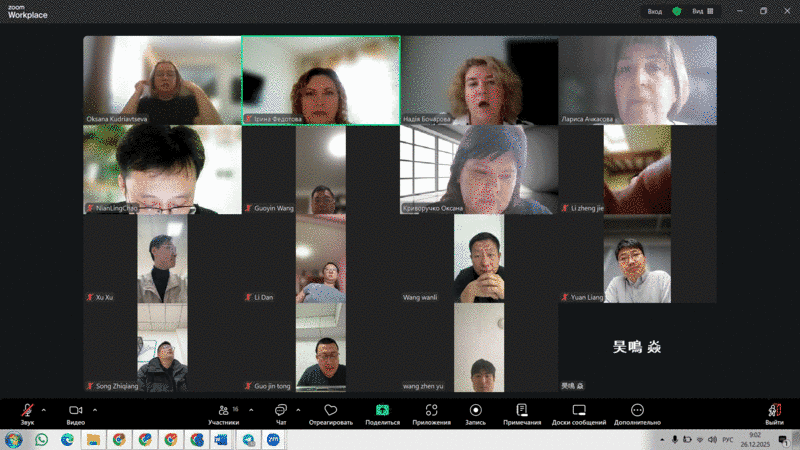Open Доски сообщений whiteboards icon

(579, 410)
